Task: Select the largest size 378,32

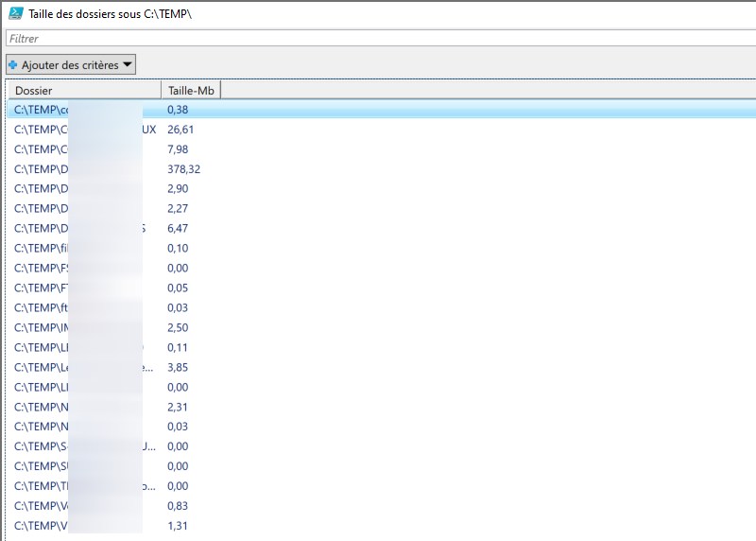Action: [183, 169]
